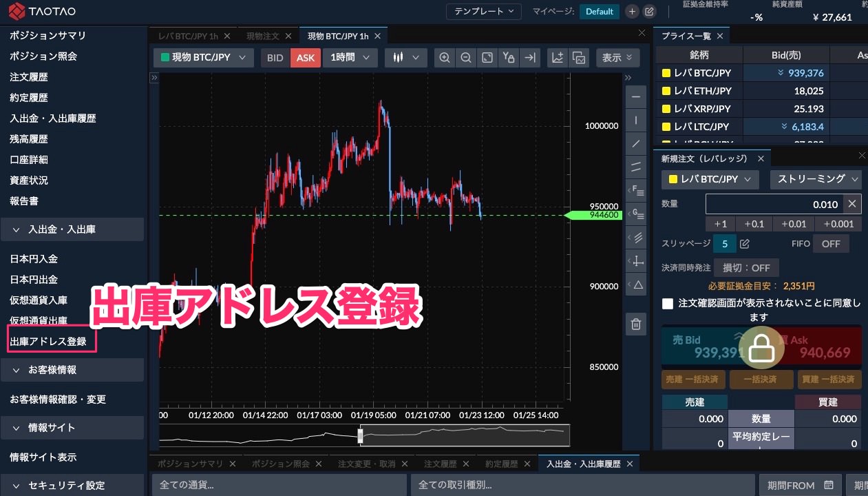
Task: Open the 1時間 timeframe dropdown
Action: point(350,58)
